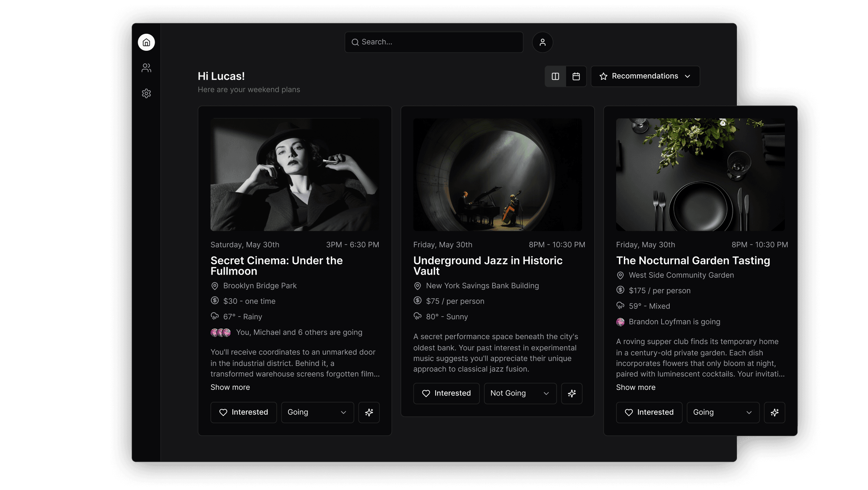Screen dimensions: 868x490
Task: Mark Secret Cinema as Interested
Action: click(x=243, y=412)
